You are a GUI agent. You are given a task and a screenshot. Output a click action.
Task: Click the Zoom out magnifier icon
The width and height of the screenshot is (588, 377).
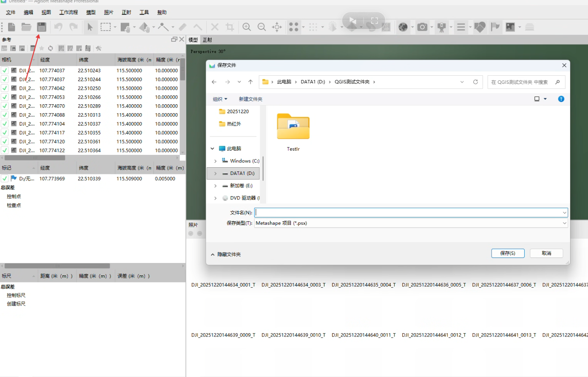(262, 27)
